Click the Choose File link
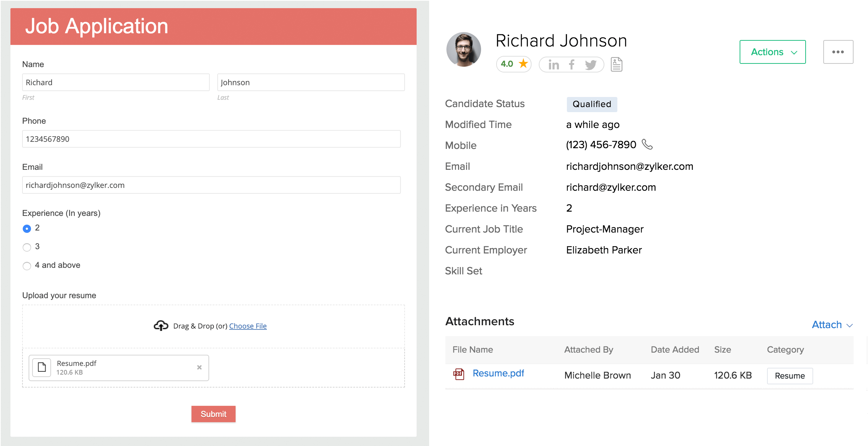 click(x=248, y=326)
